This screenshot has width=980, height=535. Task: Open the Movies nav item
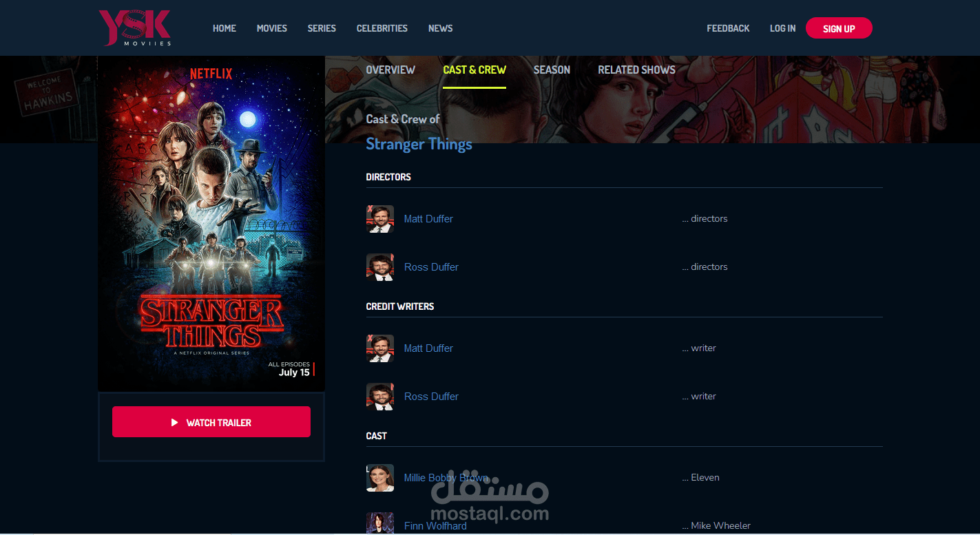pos(272,28)
